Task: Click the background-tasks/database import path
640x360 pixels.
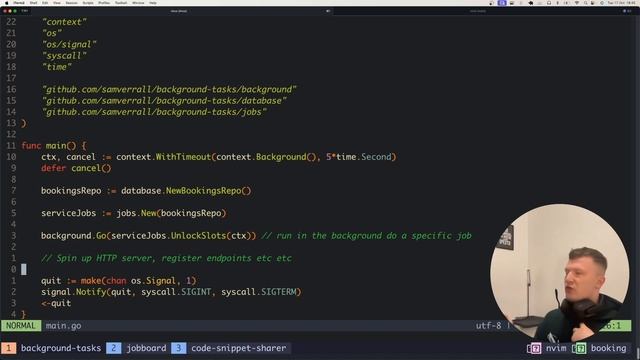Action: coord(164,100)
